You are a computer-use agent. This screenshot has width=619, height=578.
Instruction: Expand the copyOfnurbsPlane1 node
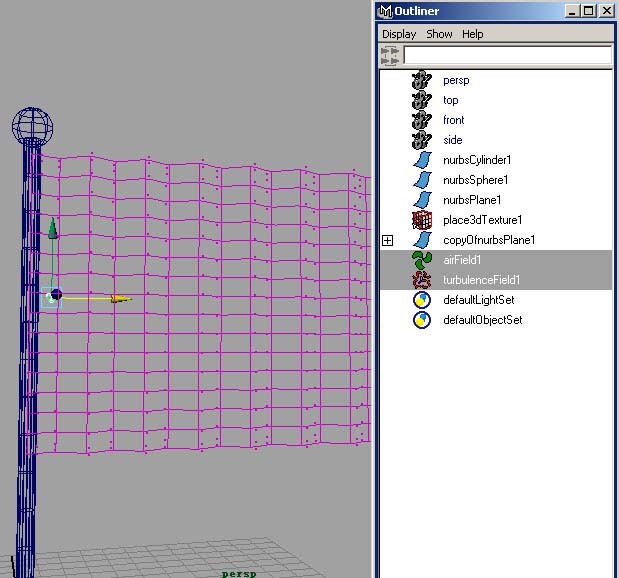tap(388, 240)
